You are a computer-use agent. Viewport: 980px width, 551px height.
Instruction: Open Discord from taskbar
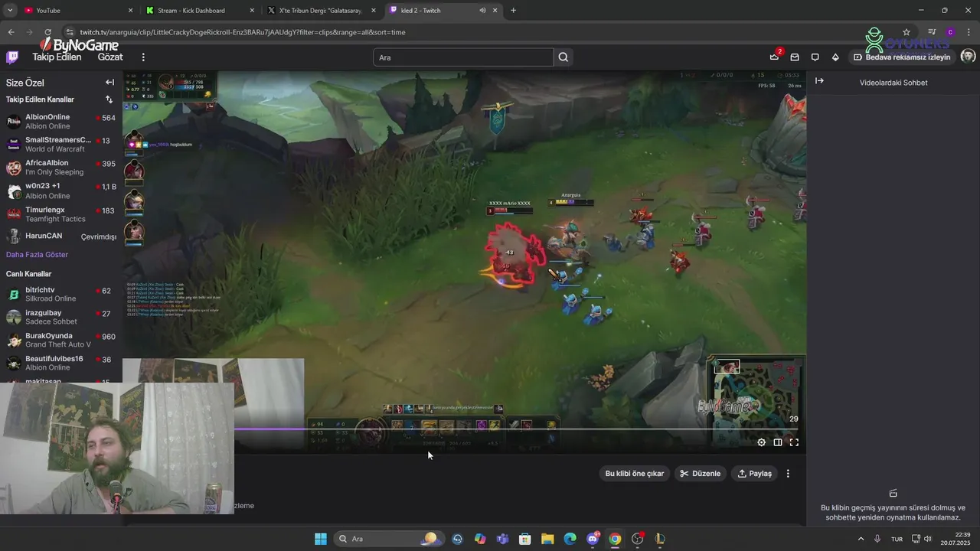[593, 539]
